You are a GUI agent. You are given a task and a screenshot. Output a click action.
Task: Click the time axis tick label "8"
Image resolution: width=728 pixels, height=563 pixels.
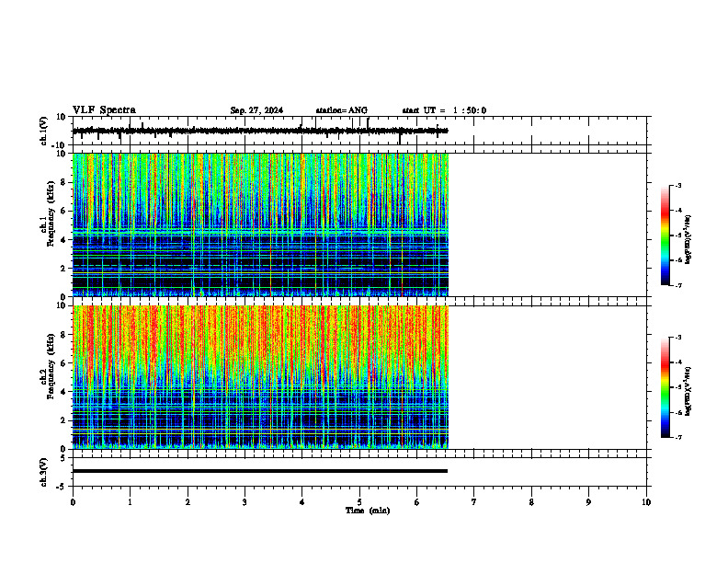click(x=531, y=502)
